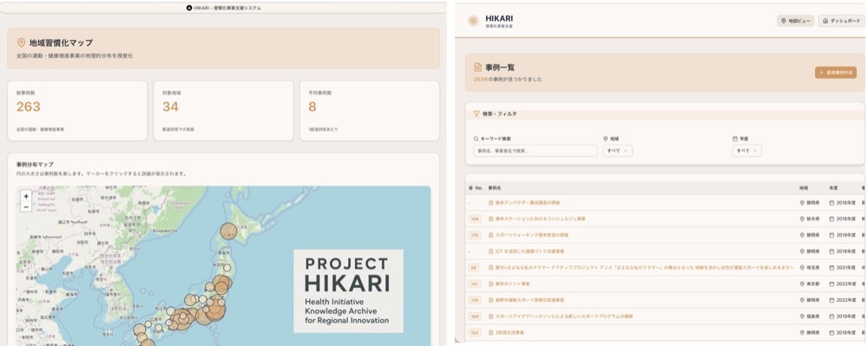Click the browser tab titled HIKARI 習慣化事業支援システム
This screenshot has width=868, height=346.
pyautogui.click(x=224, y=9)
